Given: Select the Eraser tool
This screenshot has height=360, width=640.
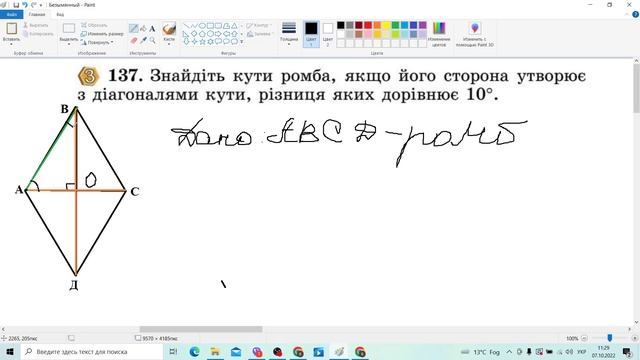Looking at the screenshot, I should [x=133, y=40].
